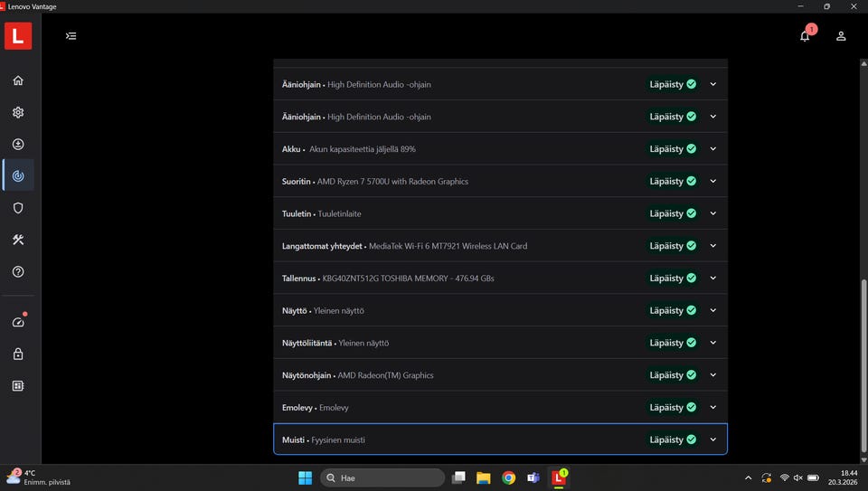This screenshot has width=868, height=491.
Task: Click battery status tray icon
Action: coord(813,477)
